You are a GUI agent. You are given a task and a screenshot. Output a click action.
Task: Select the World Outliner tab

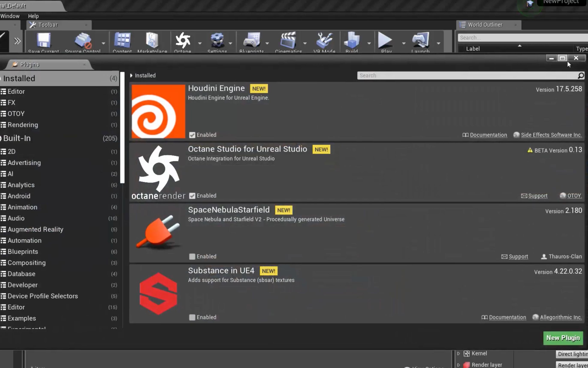click(x=488, y=25)
